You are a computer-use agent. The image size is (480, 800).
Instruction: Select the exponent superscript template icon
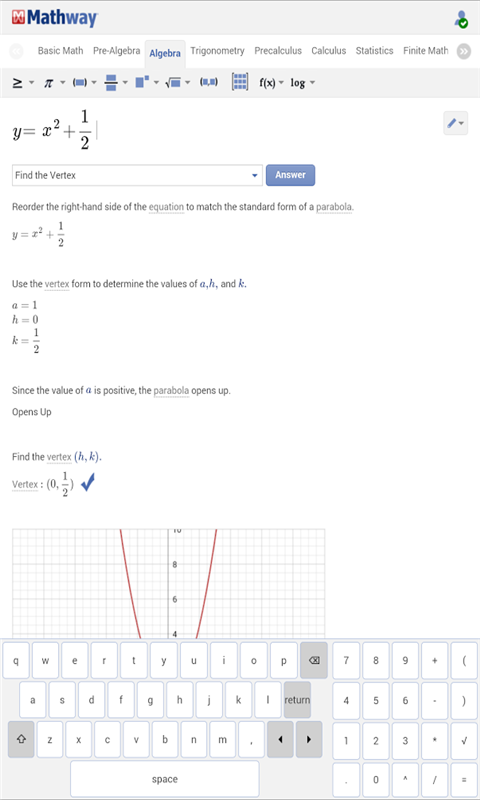142,82
